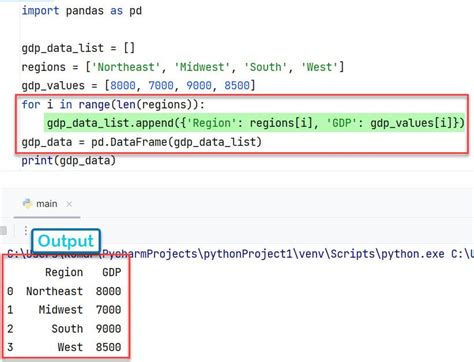
Task: Click 'pandas' in the import line
Action: click(85, 11)
